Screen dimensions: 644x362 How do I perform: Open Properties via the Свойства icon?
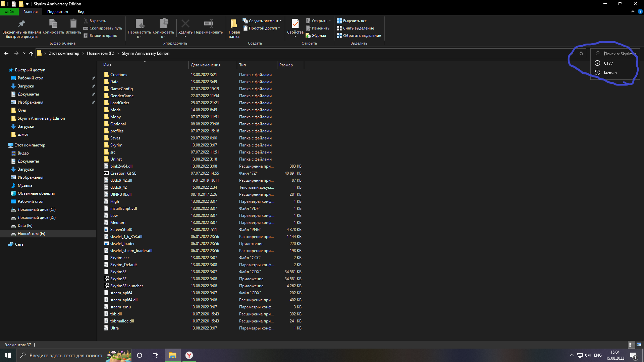295,24
